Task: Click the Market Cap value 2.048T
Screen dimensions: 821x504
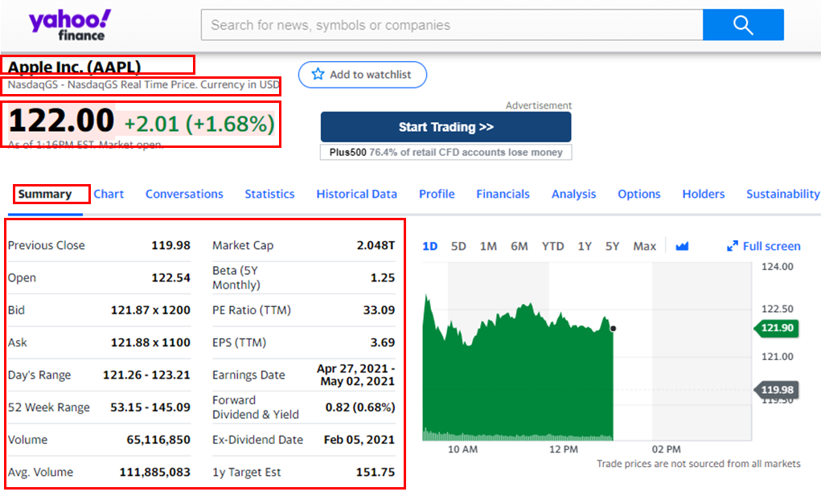Action: click(x=376, y=245)
